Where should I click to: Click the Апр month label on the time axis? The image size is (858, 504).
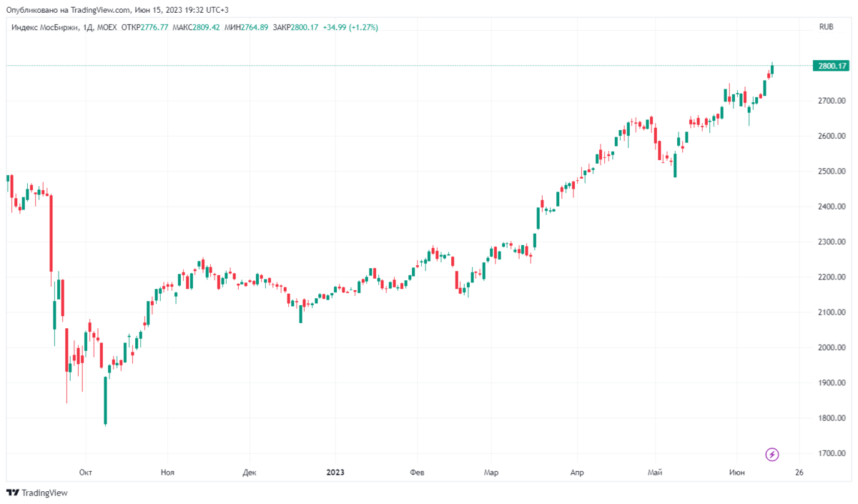tap(577, 473)
